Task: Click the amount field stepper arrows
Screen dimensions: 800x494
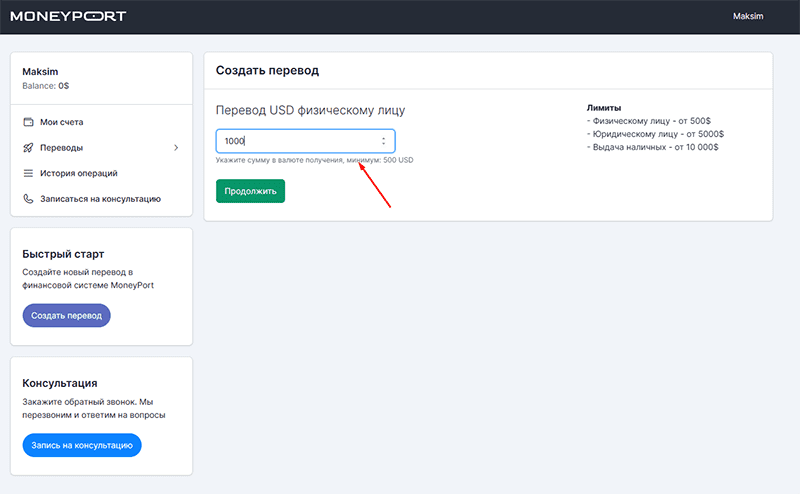Action: click(x=383, y=141)
